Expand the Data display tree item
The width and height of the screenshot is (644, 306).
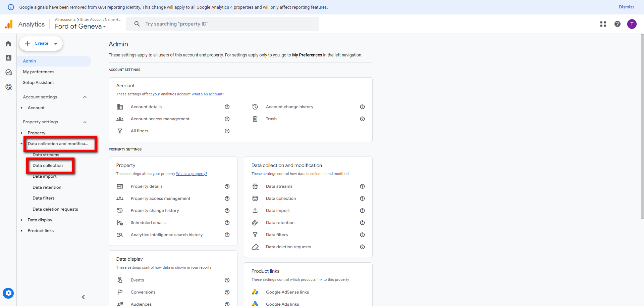click(22, 220)
